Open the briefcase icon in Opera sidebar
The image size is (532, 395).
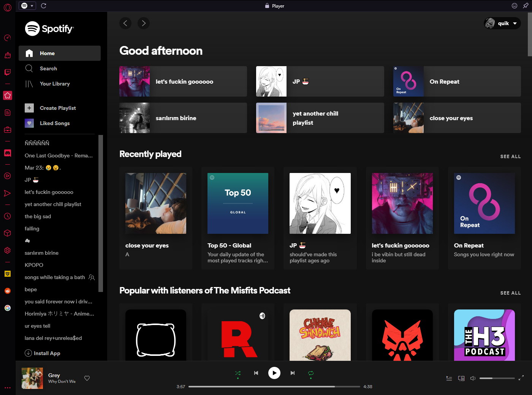[8, 130]
